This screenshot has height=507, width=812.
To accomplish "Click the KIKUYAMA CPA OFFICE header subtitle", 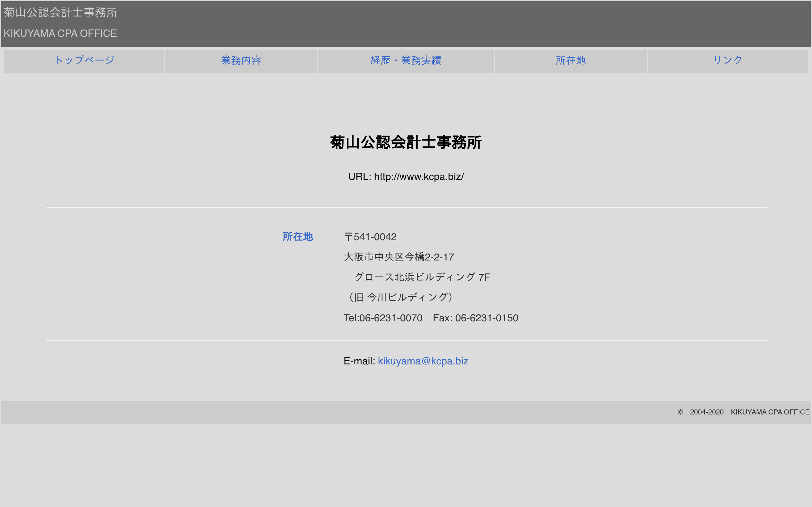I will click(60, 33).
